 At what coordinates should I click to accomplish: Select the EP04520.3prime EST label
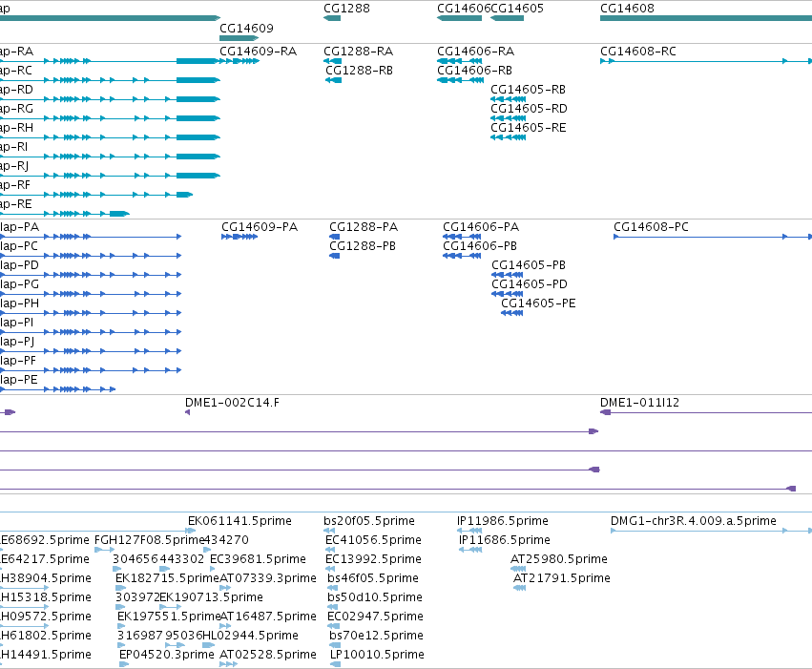click(167, 655)
